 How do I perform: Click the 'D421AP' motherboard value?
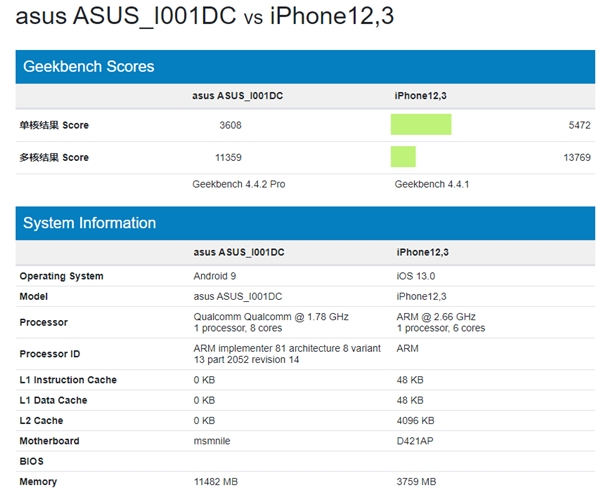(x=415, y=441)
